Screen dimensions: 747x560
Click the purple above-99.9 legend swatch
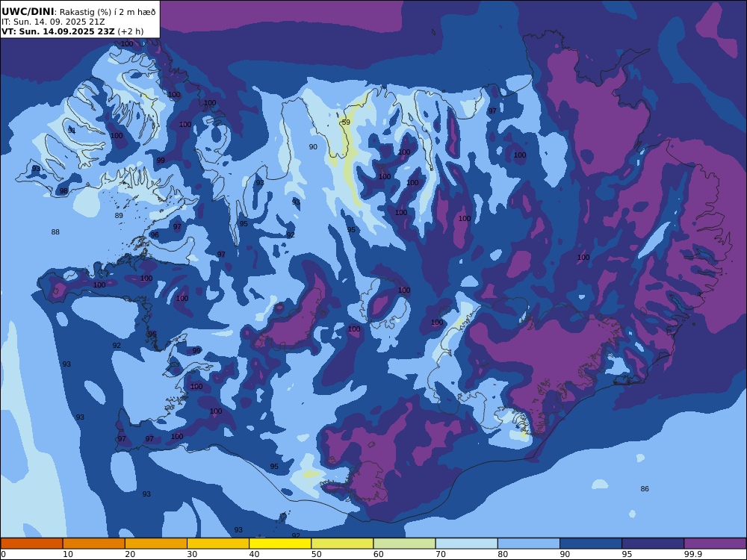715,544
